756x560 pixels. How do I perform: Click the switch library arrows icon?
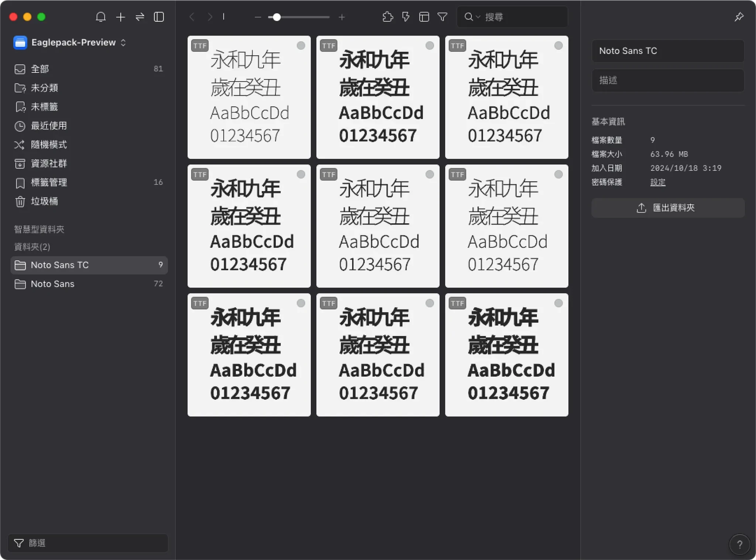(x=140, y=17)
